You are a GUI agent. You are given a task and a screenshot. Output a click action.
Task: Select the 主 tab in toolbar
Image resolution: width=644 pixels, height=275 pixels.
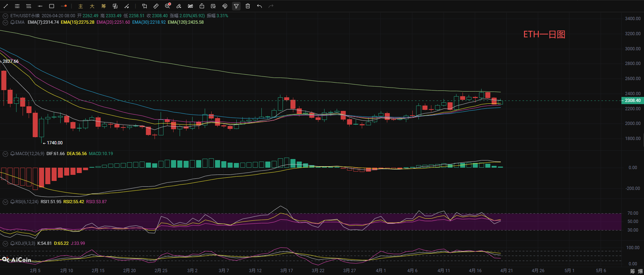coord(81,6)
